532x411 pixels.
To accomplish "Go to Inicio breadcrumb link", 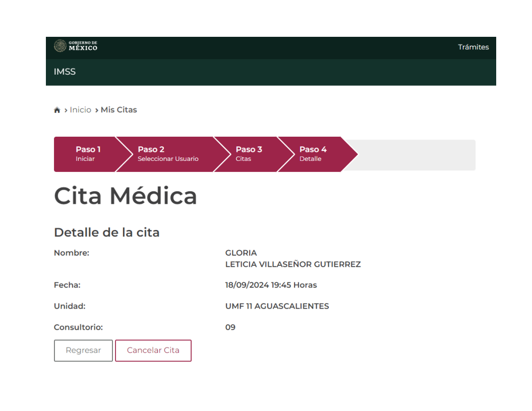I will (80, 110).
